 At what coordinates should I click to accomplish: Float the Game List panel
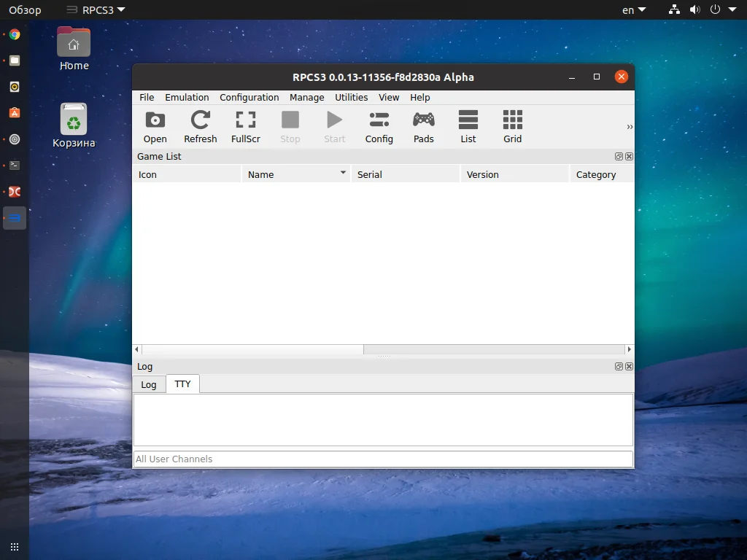[x=619, y=157]
